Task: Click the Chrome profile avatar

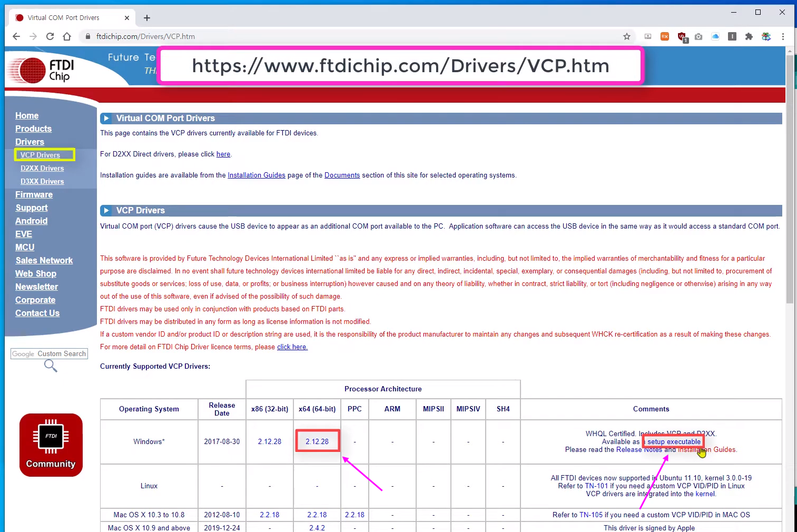Action: (x=766, y=36)
